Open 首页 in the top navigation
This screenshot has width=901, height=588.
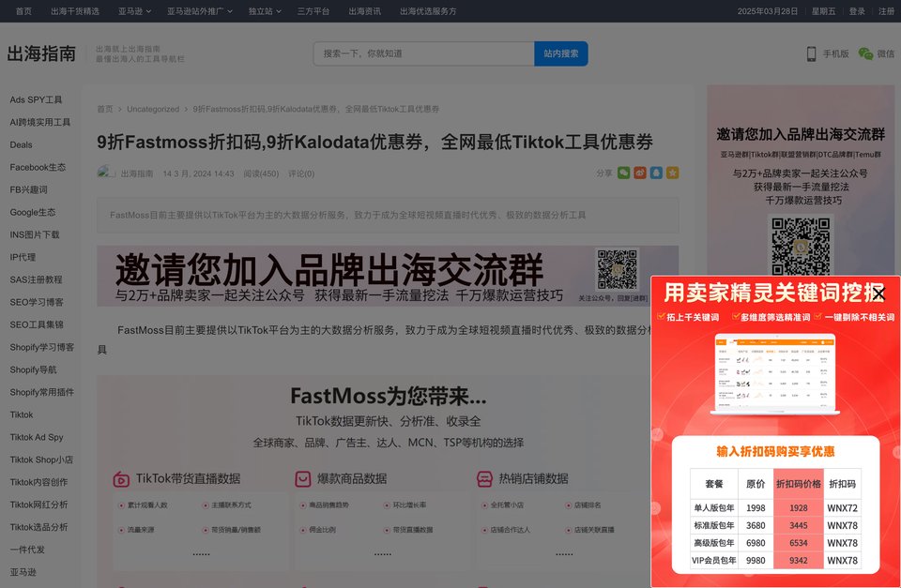(x=23, y=11)
